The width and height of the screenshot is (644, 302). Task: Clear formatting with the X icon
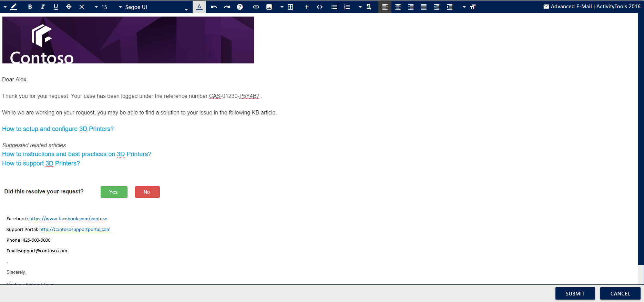(82, 7)
